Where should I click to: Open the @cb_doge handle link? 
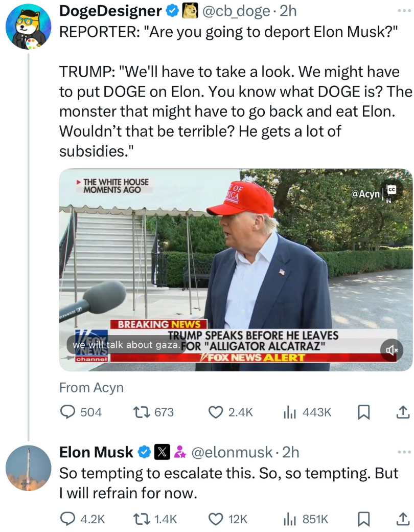236,11
